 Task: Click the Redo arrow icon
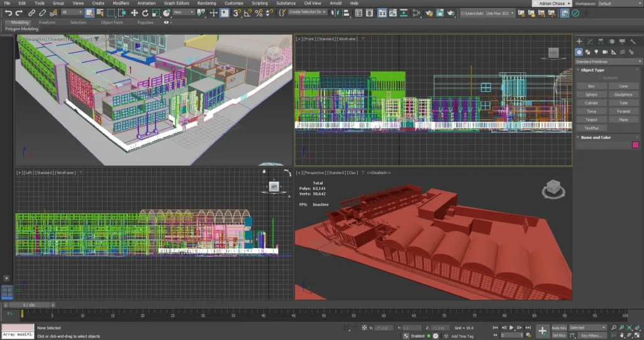[x=19, y=13]
